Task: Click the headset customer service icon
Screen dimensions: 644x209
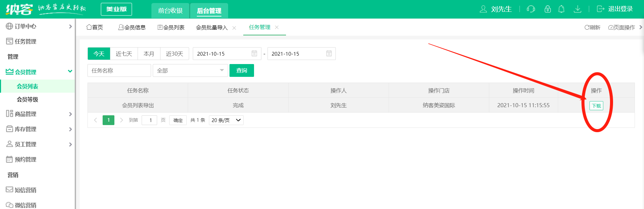Action: tap(531, 9)
